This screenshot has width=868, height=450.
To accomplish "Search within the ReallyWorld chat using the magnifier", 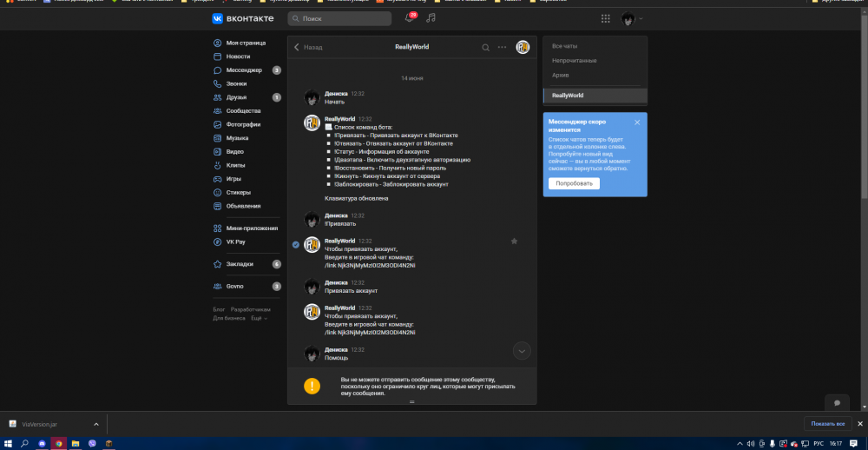I will pyautogui.click(x=485, y=48).
